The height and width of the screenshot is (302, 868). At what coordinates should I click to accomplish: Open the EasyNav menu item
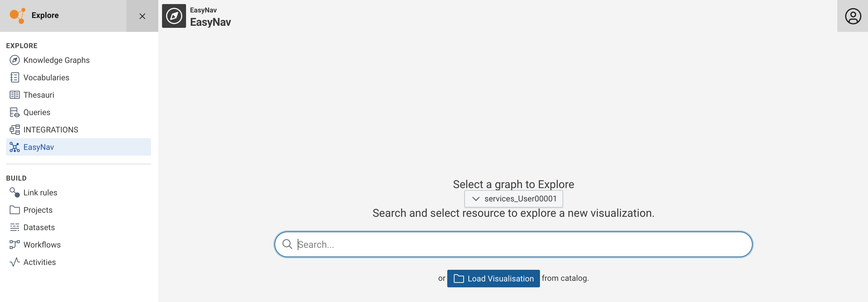(x=38, y=147)
